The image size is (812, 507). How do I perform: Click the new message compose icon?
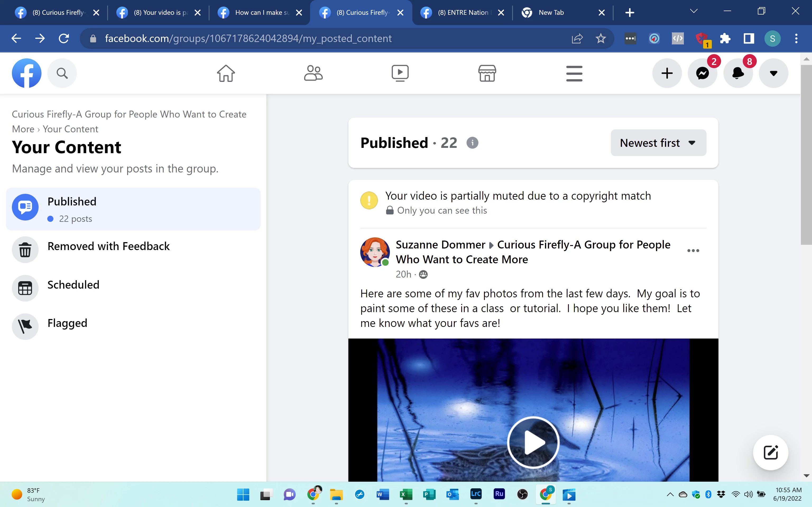click(x=771, y=452)
